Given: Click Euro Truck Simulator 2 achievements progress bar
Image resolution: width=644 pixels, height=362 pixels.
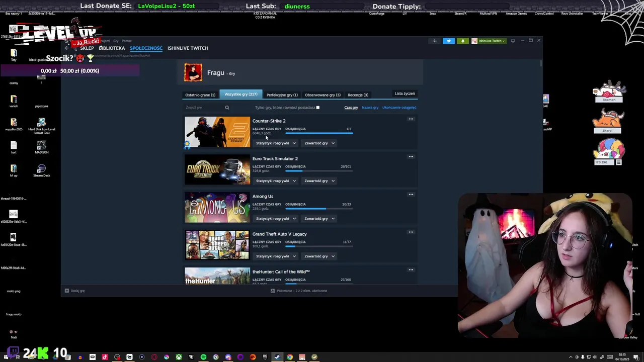Looking at the screenshot, I should coord(319,171).
